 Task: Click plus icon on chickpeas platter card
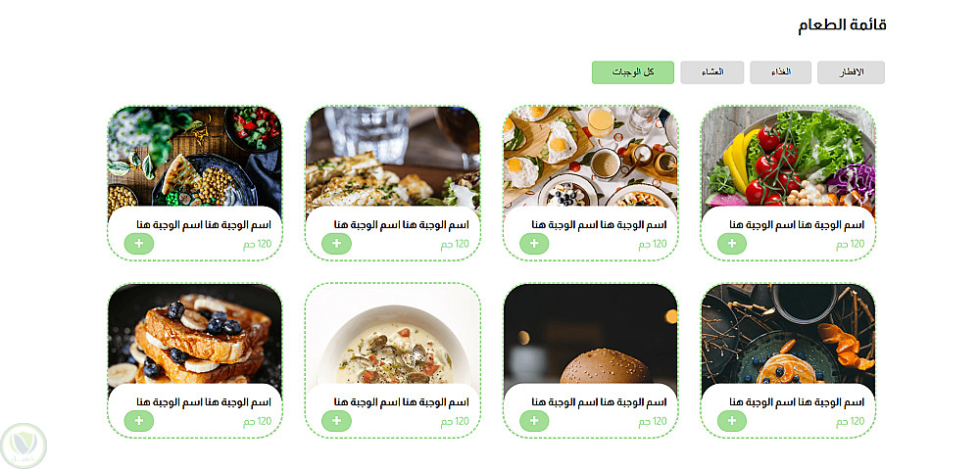pos(139,244)
